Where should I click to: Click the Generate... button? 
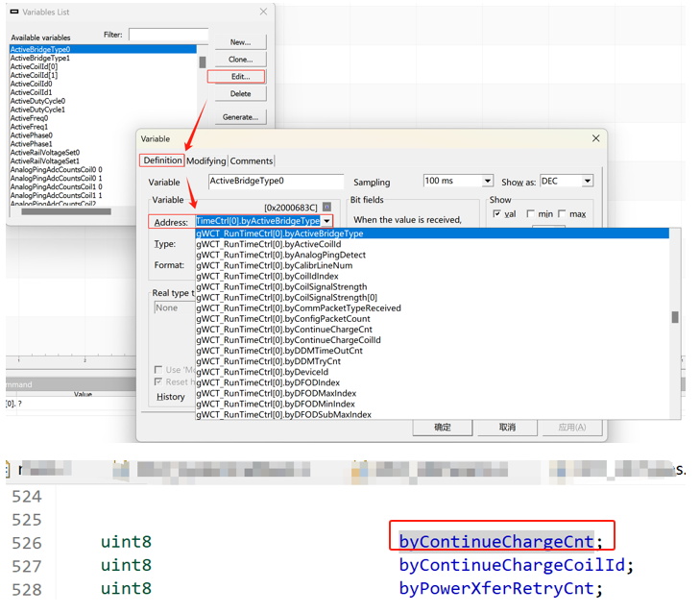[240, 117]
